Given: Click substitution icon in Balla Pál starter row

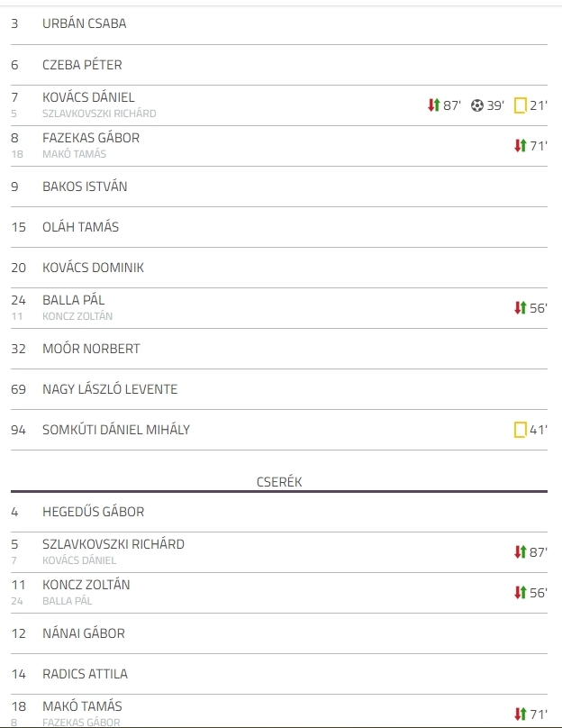Looking at the screenshot, I should tap(521, 308).
